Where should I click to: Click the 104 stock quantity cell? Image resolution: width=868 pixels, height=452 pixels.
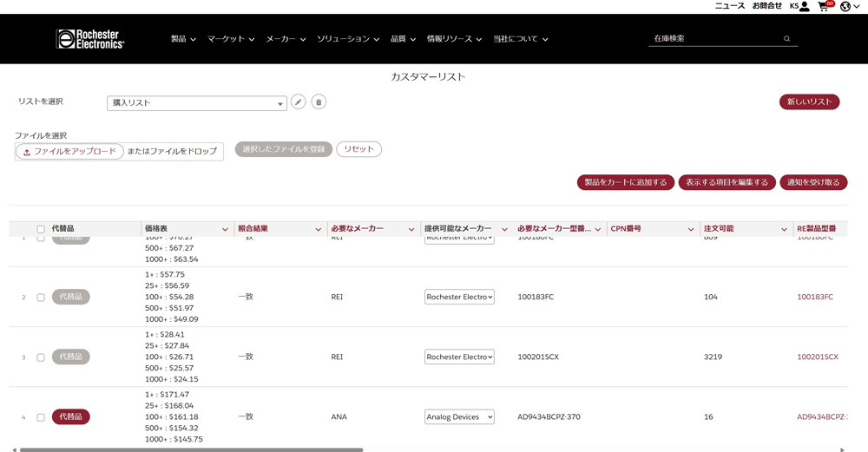coord(711,297)
